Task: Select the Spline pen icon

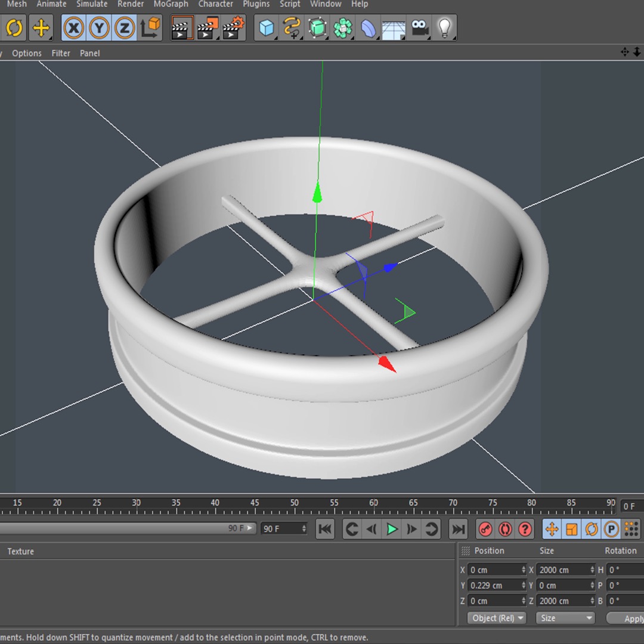Action: (292, 27)
